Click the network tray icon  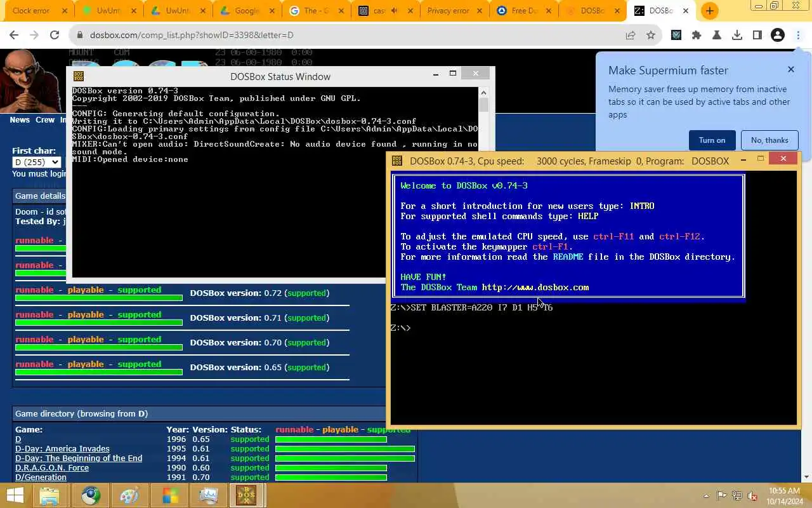(x=737, y=496)
